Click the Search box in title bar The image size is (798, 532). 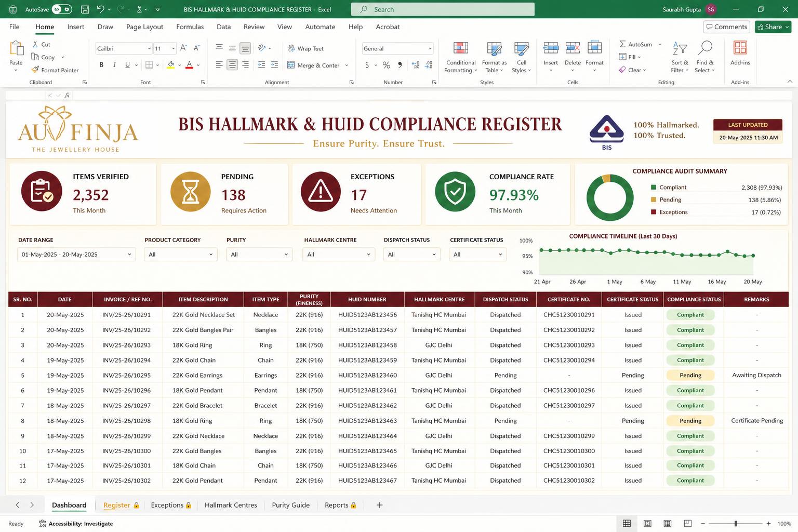(x=443, y=9)
